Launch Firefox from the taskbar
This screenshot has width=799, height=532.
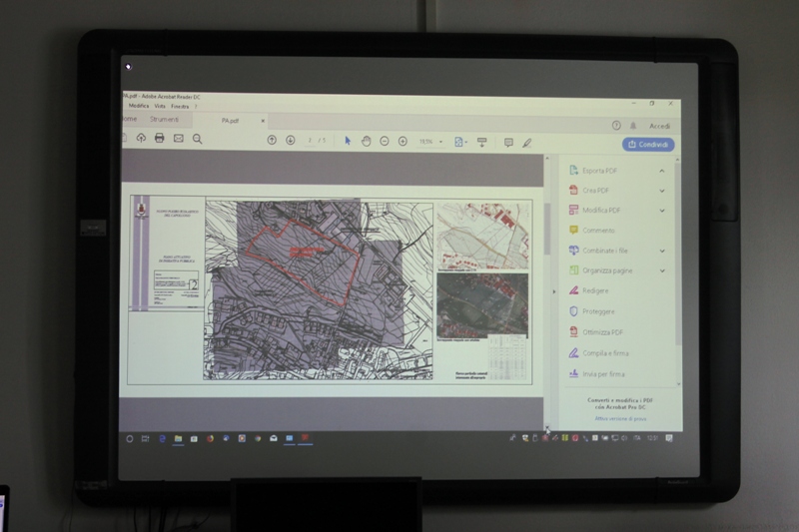coord(210,438)
